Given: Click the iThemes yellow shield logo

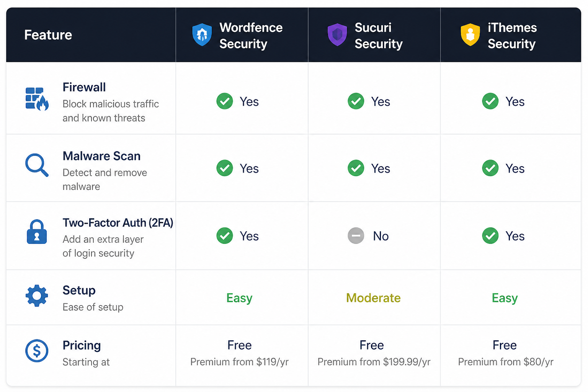Looking at the screenshot, I should (470, 35).
